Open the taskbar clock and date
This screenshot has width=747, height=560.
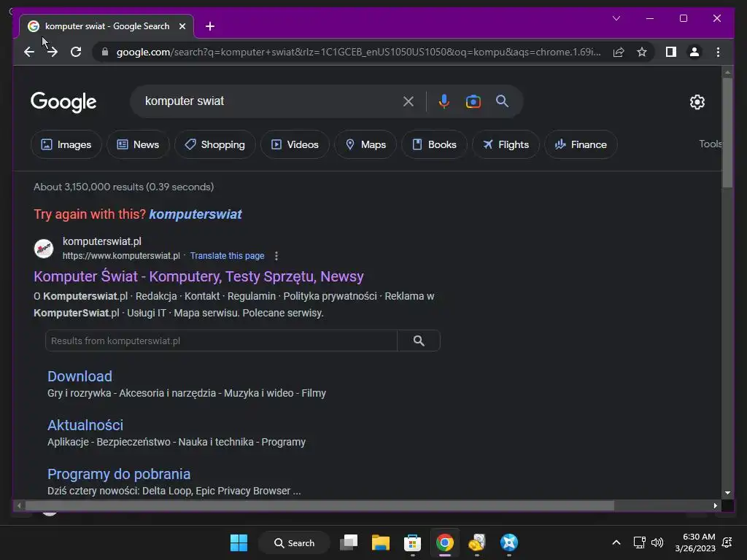click(695, 542)
